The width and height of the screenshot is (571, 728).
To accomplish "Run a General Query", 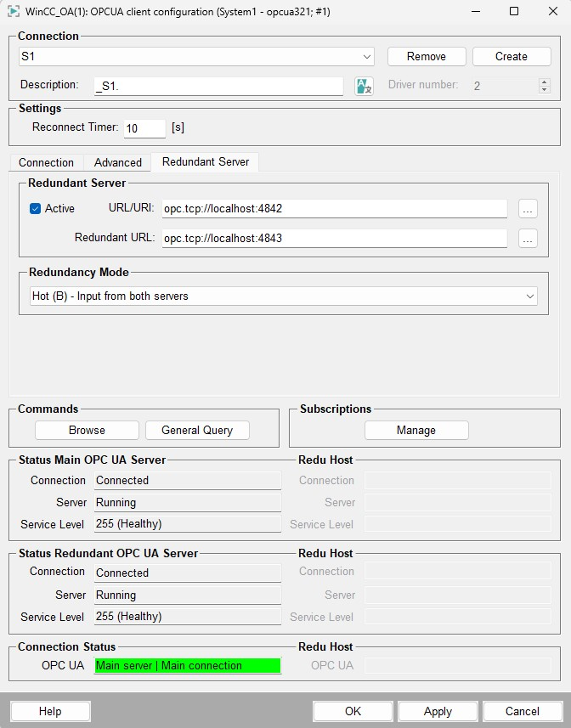I will click(197, 431).
